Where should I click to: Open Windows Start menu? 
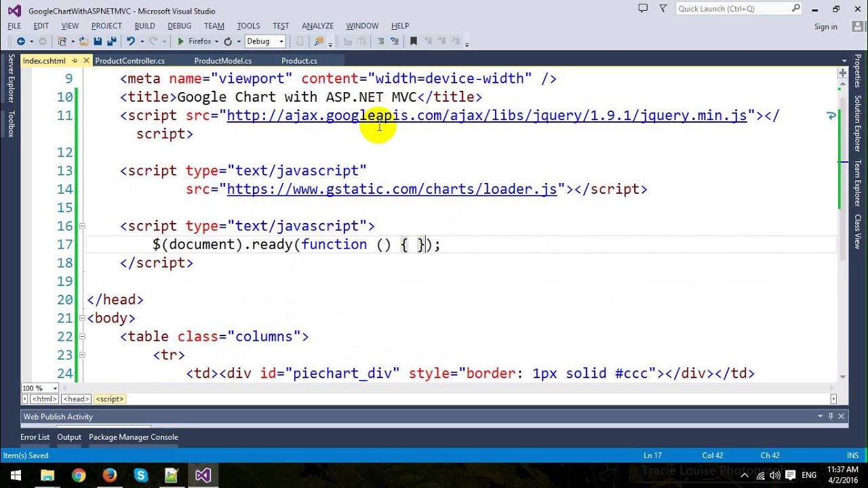pyautogui.click(x=16, y=474)
